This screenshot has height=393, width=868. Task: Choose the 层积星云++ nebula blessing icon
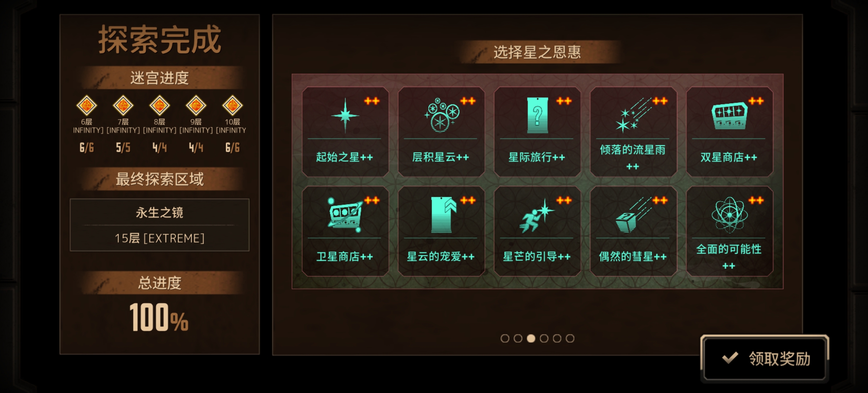(441, 116)
